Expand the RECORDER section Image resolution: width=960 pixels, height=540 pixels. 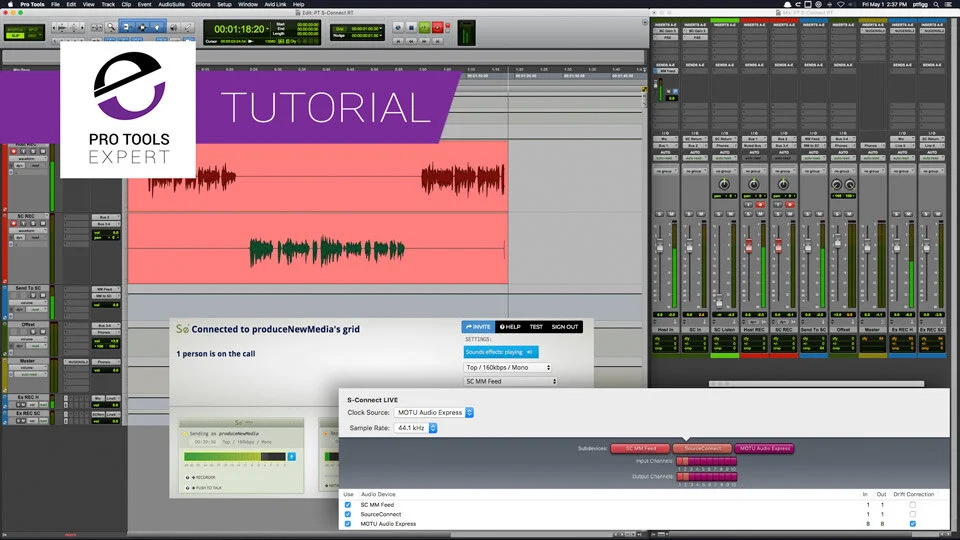coord(201,478)
